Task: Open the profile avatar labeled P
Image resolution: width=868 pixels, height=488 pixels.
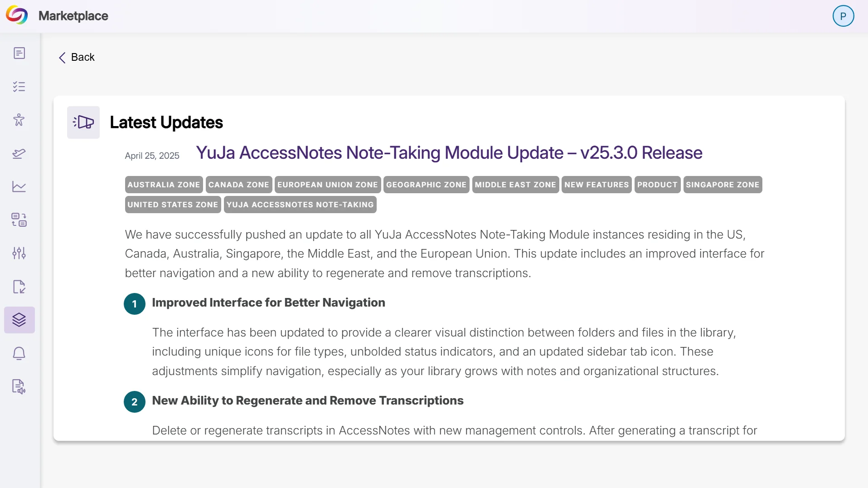Action: (843, 16)
